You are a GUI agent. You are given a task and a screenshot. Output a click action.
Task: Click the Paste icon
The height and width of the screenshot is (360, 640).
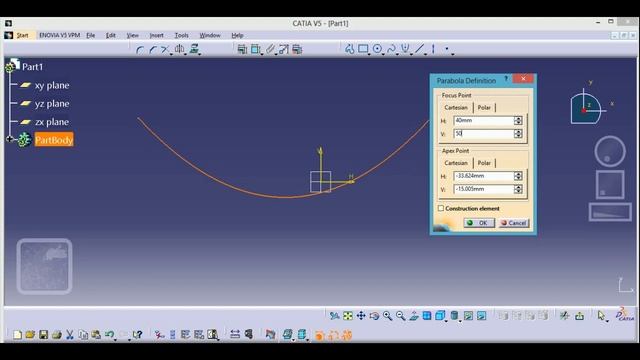(96, 335)
